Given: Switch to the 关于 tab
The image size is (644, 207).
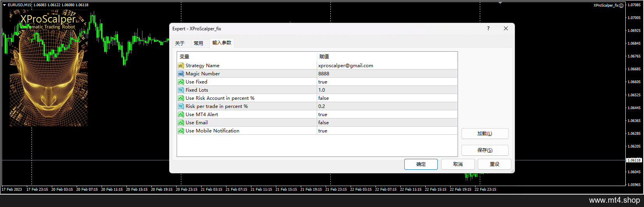Looking at the screenshot, I should (180, 43).
